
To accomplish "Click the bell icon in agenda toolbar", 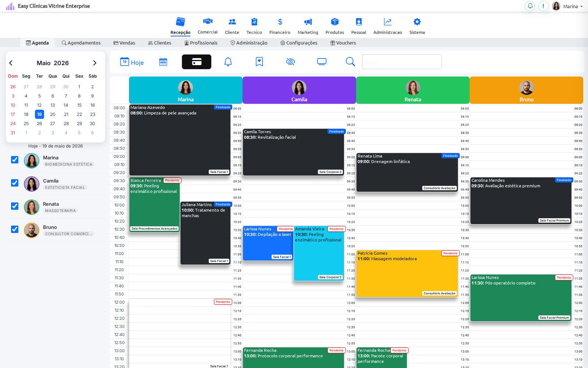I will [228, 62].
